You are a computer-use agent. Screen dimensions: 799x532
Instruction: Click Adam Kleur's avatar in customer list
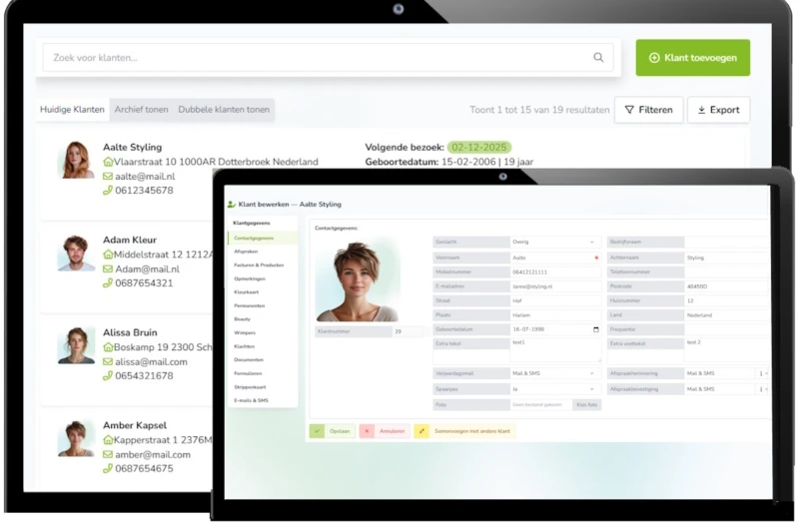coord(77,253)
